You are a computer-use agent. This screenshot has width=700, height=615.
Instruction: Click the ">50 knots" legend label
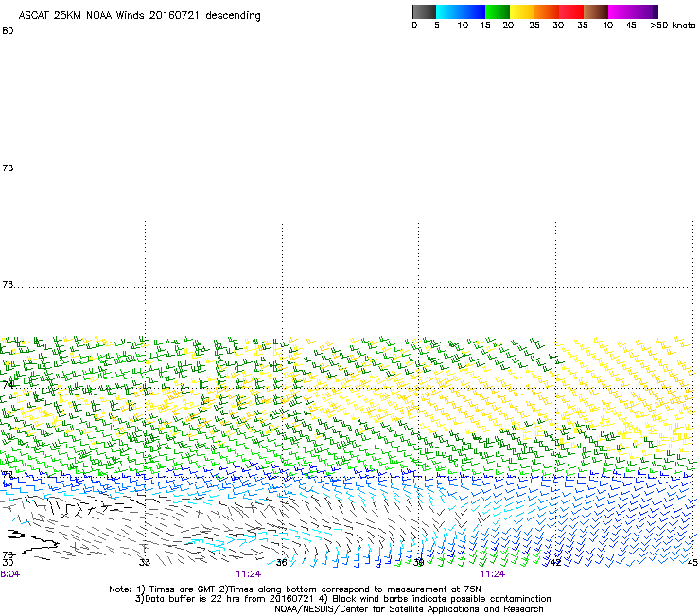[673, 26]
